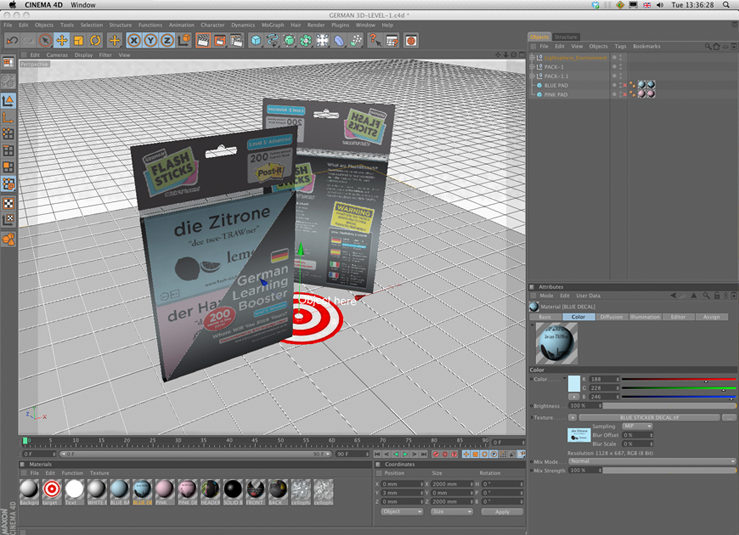The image size is (739, 535).
Task: Click the texture browse button
Action: pos(729,418)
